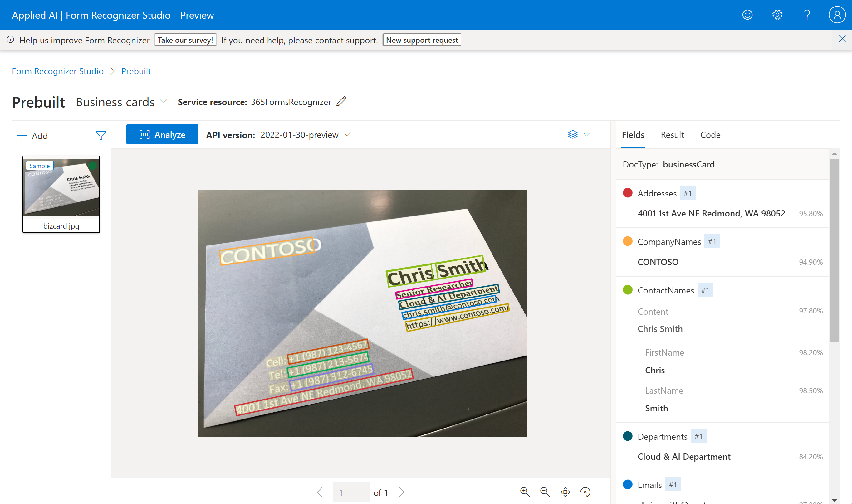Image resolution: width=852 pixels, height=504 pixels.
Task: Go to next page arrow
Action: [x=401, y=492]
